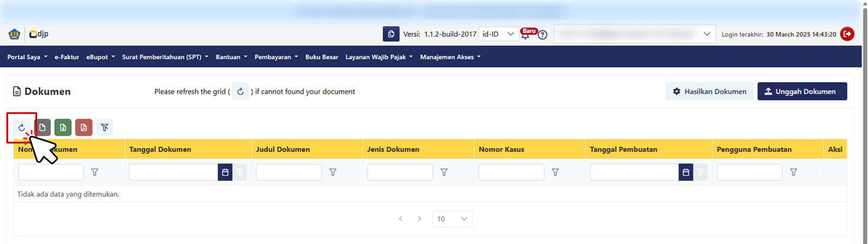Viewport: 868px width, 244px height.
Task: Click the red logout icon
Action: tap(847, 34)
